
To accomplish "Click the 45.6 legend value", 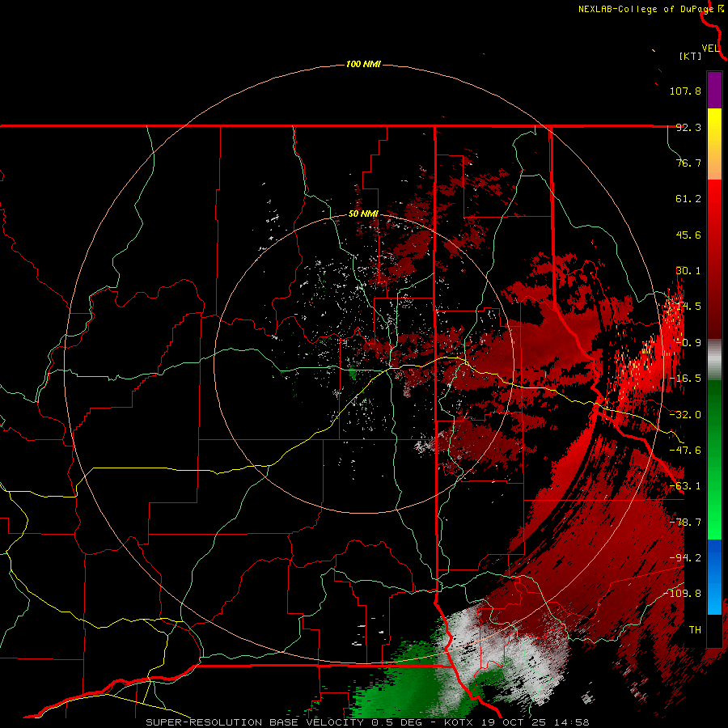I will 688,235.
